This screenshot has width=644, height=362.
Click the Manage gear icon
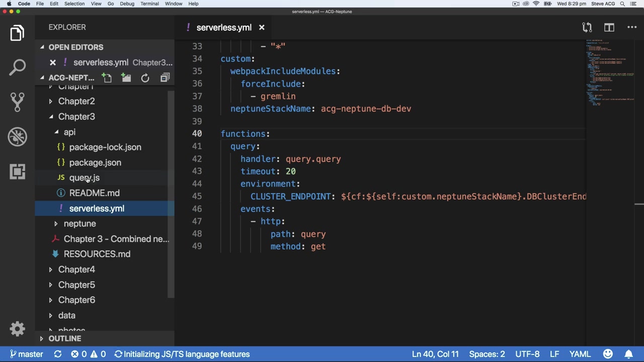(x=17, y=329)
